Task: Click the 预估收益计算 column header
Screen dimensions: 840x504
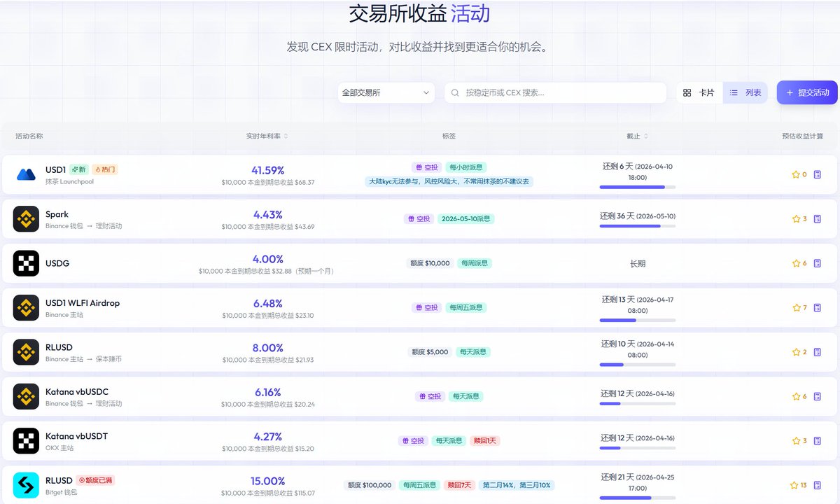Action: tap(803, 136)
